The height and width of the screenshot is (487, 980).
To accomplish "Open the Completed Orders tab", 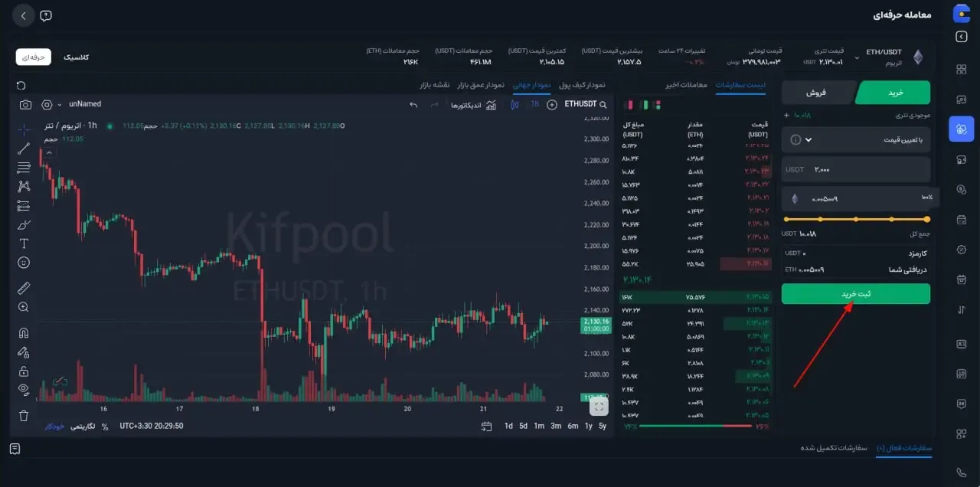I will point(834,448).
